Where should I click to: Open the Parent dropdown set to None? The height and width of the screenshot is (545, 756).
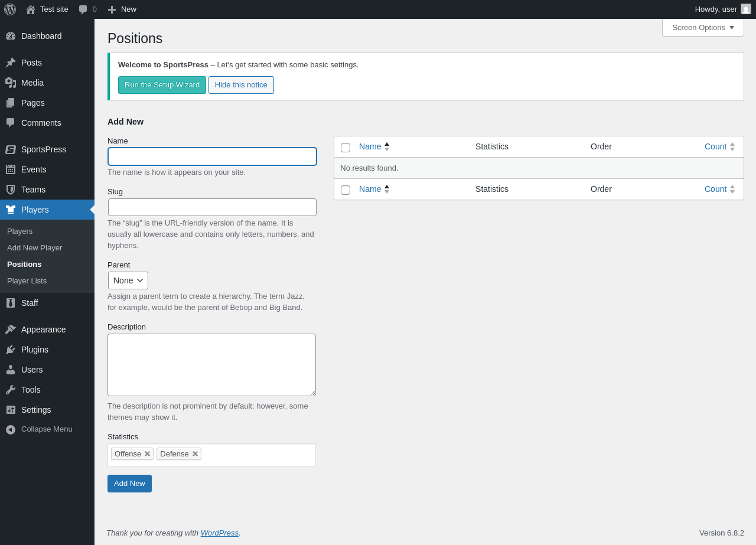pos(128,280)
